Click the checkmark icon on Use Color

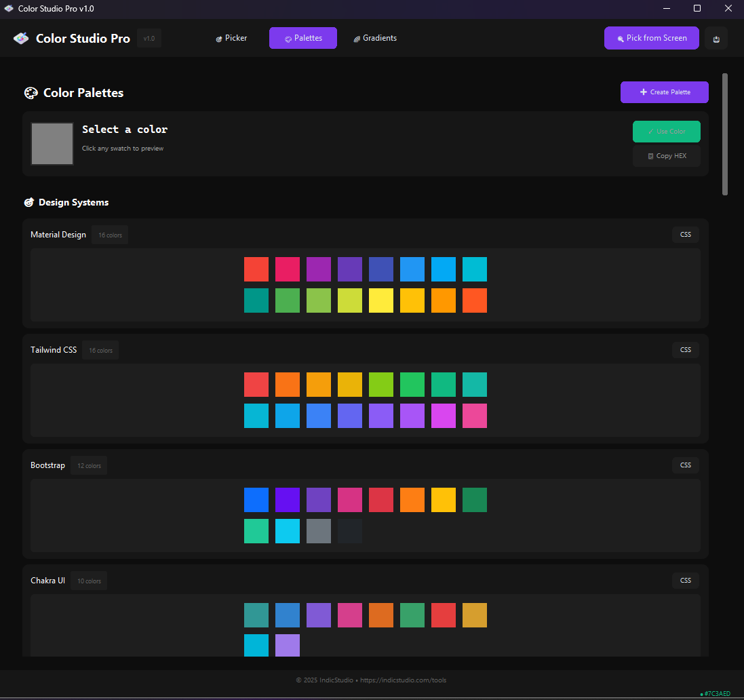point(651,132)
